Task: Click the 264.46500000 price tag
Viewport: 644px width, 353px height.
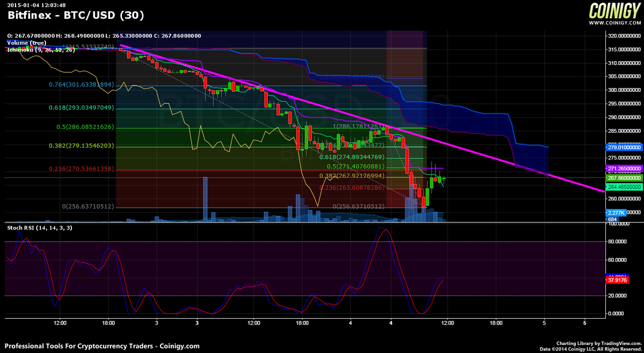Action: pyautogui.click(x=625, y=187)
